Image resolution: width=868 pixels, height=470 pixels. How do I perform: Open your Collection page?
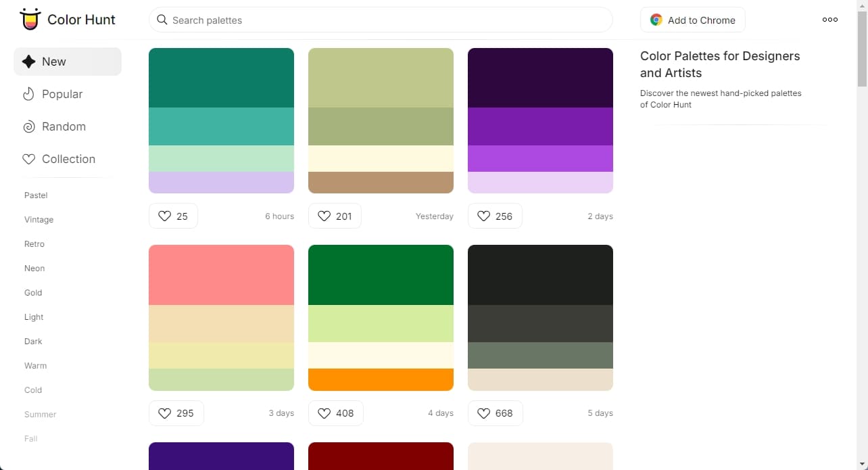tap(68, 159)
